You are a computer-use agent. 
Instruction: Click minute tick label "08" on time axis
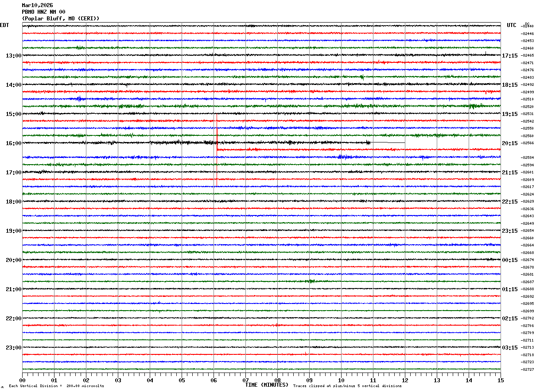(277, 380)
